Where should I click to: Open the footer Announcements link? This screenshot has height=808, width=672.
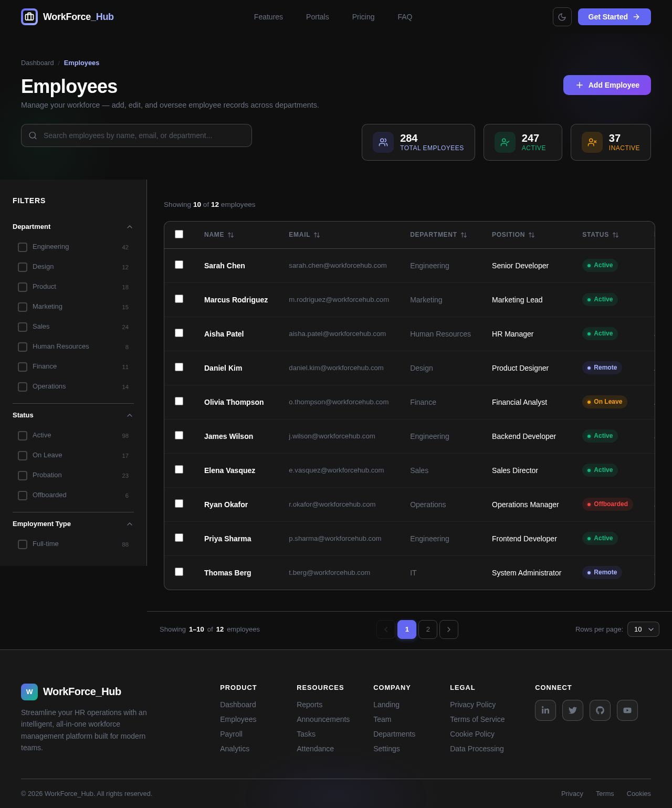(x=323, y=719)
